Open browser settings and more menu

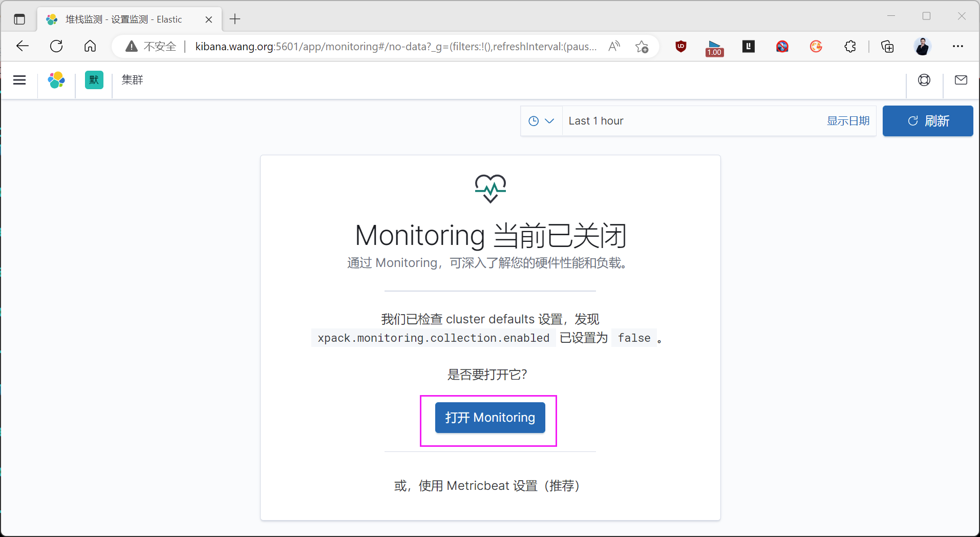click(x=958, y=47)
